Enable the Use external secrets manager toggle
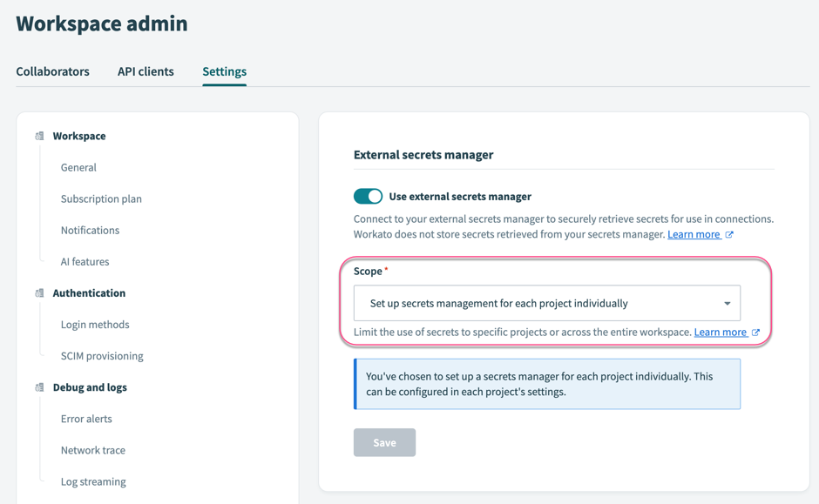819x504 pixels. 368,196
